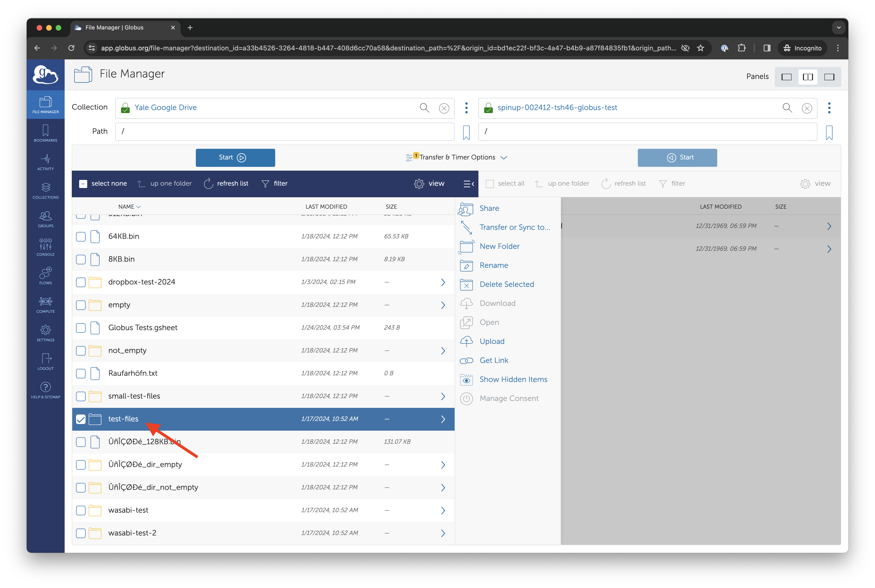Open a new browser tab
This screenshot has width=875, height=588.
point(190,27)
